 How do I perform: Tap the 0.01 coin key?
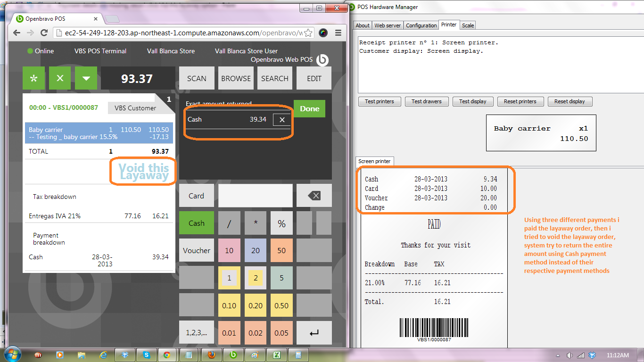point(229,333)
